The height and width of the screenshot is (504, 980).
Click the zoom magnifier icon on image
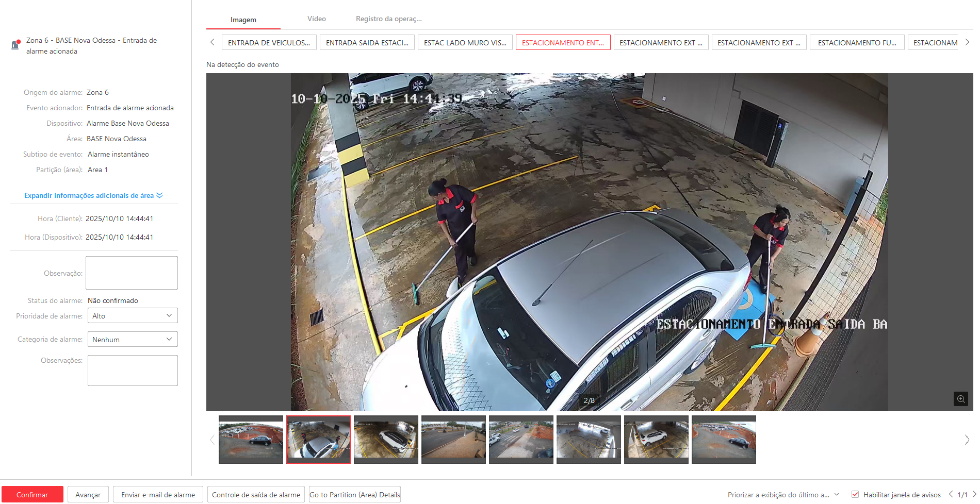(960, 399)
